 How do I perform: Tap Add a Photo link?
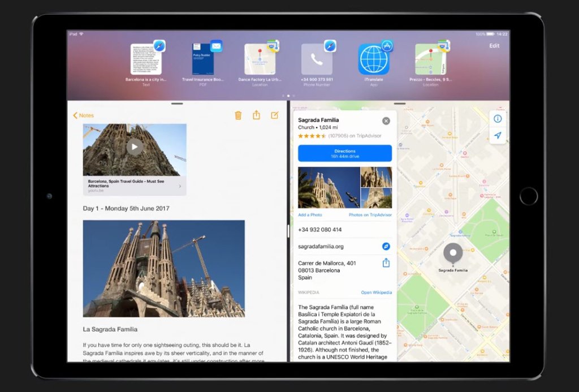pyautogui.click(x=310, y=215)
